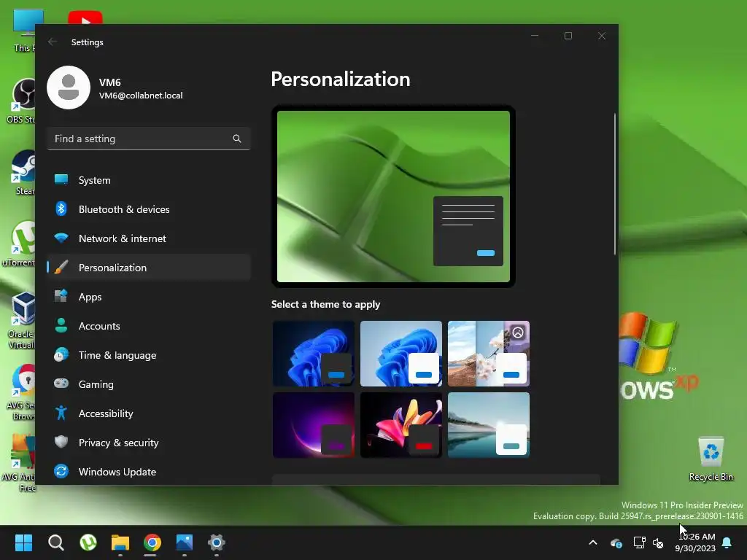Viewport: 747px width, 560px height.
Task: Click the OneDrive cloud tray icon
Action: 616,542
